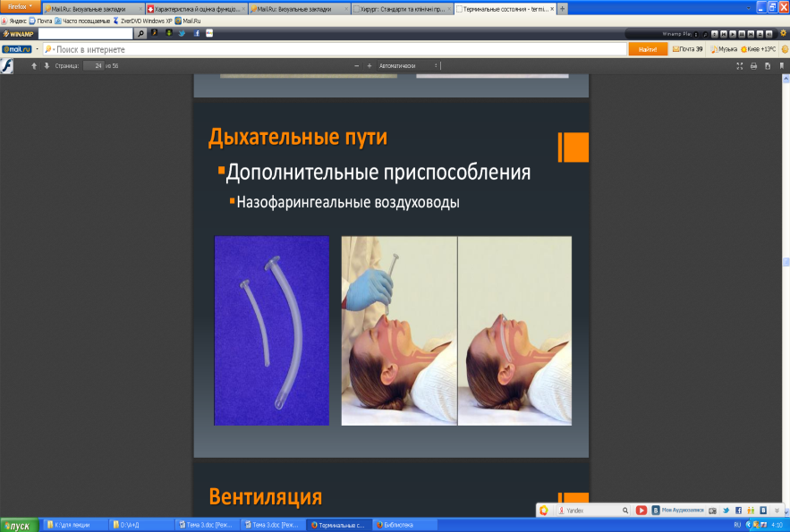
Task: Click the Flash plugin icon
Action: [x=6, y=66]
